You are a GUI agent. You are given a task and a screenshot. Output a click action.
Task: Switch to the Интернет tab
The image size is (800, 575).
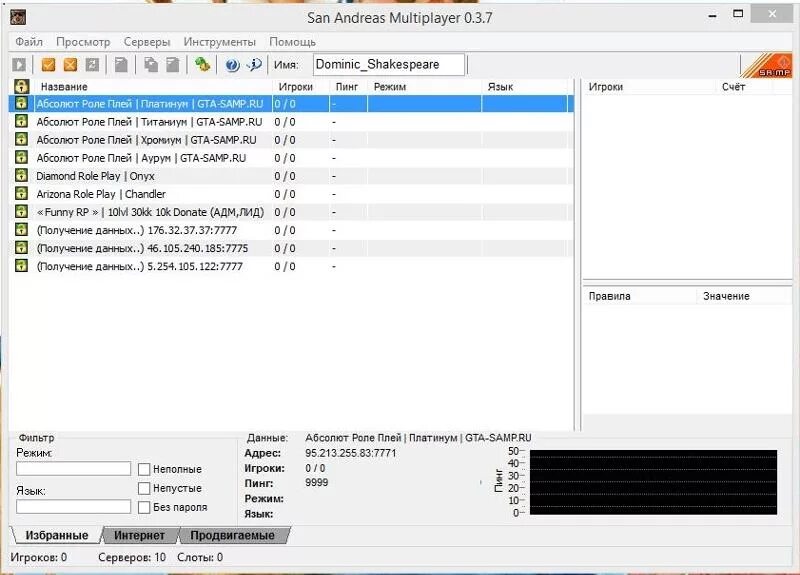click(139, 535)
